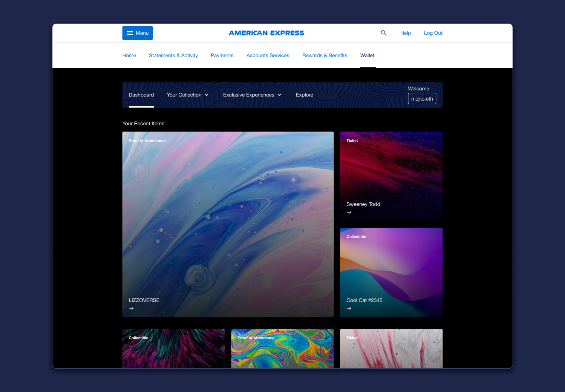Expand the Exclusive Experiences dropdown
Viewport: 565px width, 392px height.
point(252,95)
